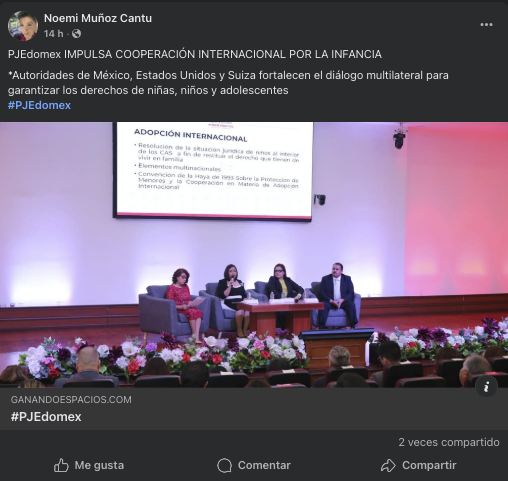The height and width of the screenshot is (481, 508).
Task: Select the Me gusta label
Action: tap(99, 465)
